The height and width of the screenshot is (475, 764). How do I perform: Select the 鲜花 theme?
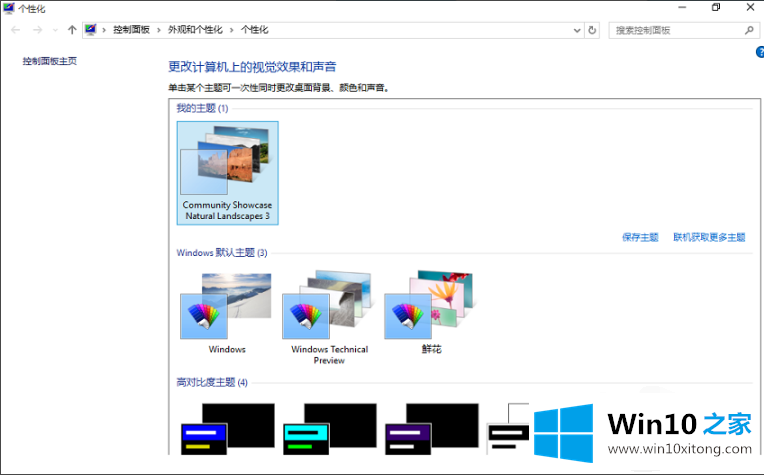point(431,312)
